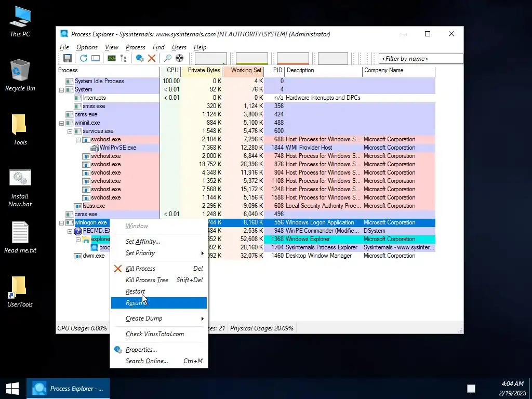Click the PECMD.EXE question mark icon
This screenshot has width=532, height=399.
(78, 231)
